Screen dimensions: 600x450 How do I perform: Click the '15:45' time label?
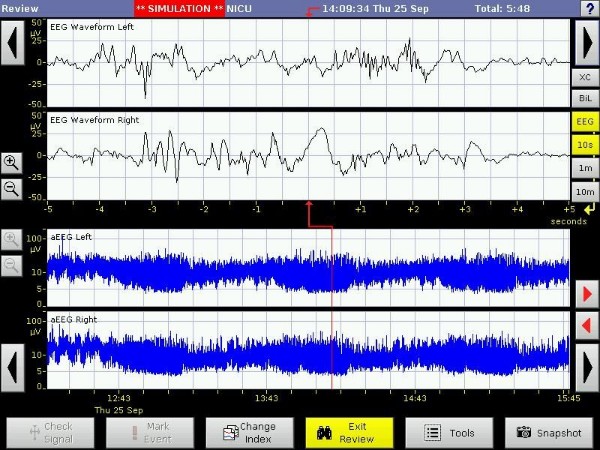[x=568, y=398]
